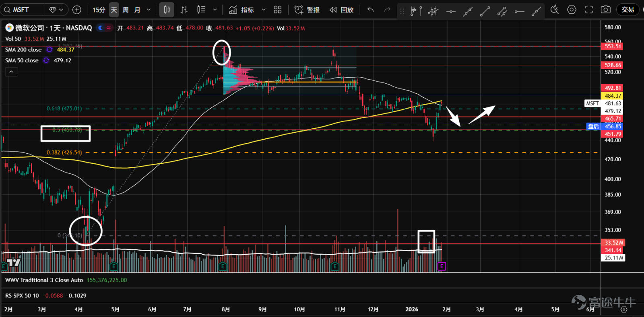Click the yellow 484.37 SMA label
This screenshot has height=317, width=644.
click(x=612, y=95)
